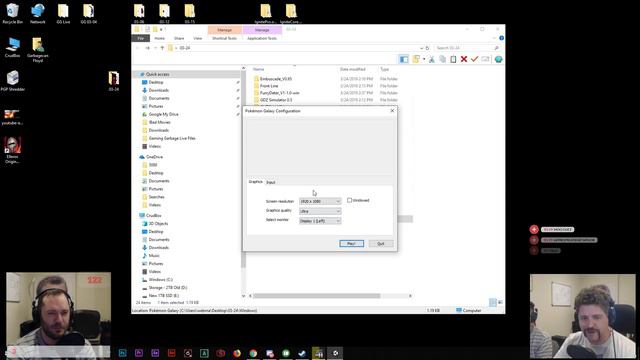Open the new-folder icon dropdown arrow

[x=424, y=59]
